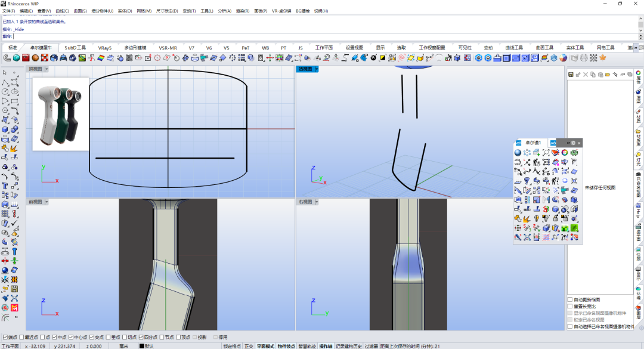Image resolution: width=644 pixels, height=349 pixels.
Task: Open the 曲线(C) menu
Action: 63,11
